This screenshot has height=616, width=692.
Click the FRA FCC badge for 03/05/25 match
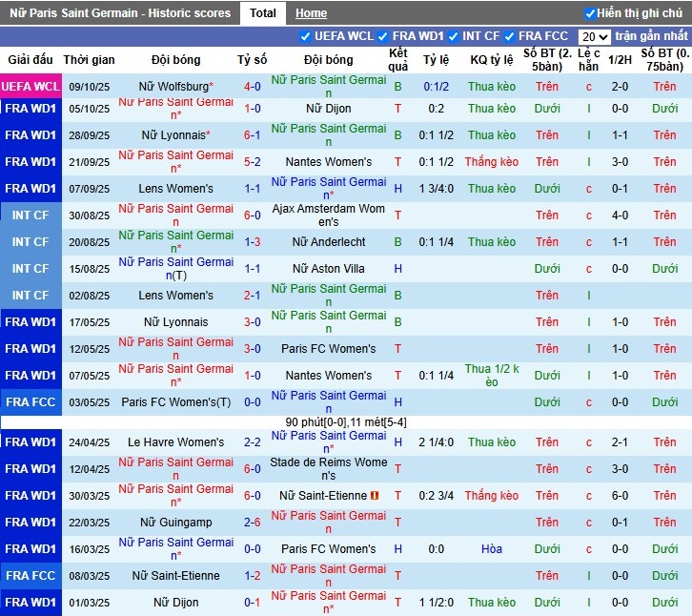click(x=31, y=402)
